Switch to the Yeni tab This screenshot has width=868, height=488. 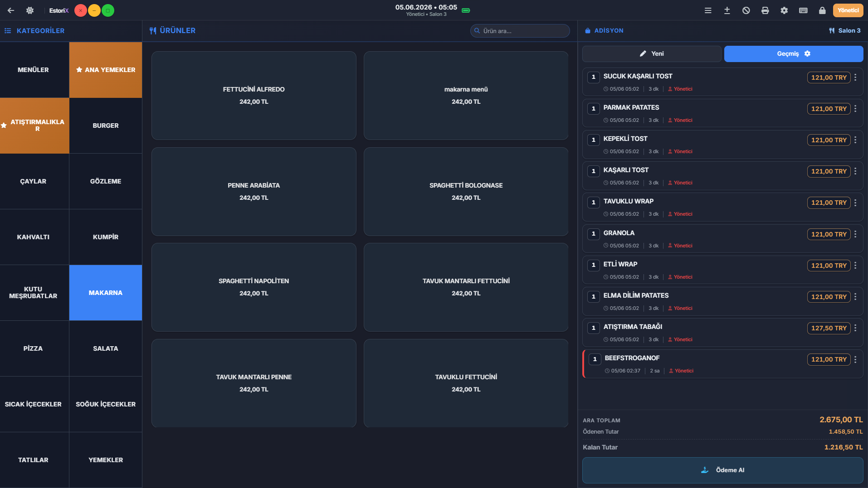pos(652,53)
